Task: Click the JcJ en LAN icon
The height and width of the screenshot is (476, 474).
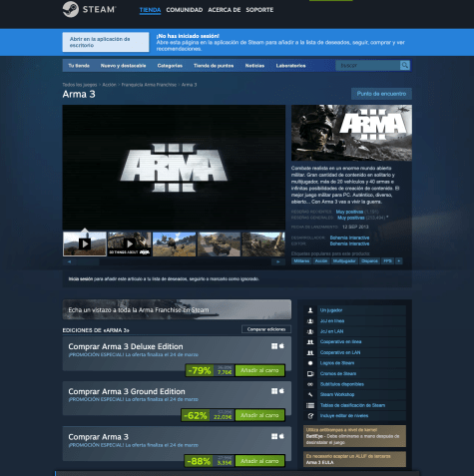Action: coord(310,331)
